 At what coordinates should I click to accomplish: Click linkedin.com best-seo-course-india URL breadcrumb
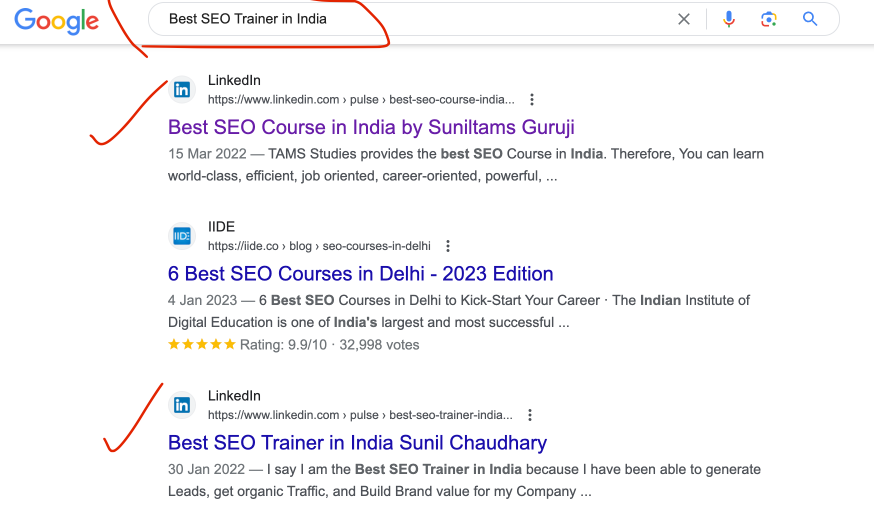tap(361, 100)
